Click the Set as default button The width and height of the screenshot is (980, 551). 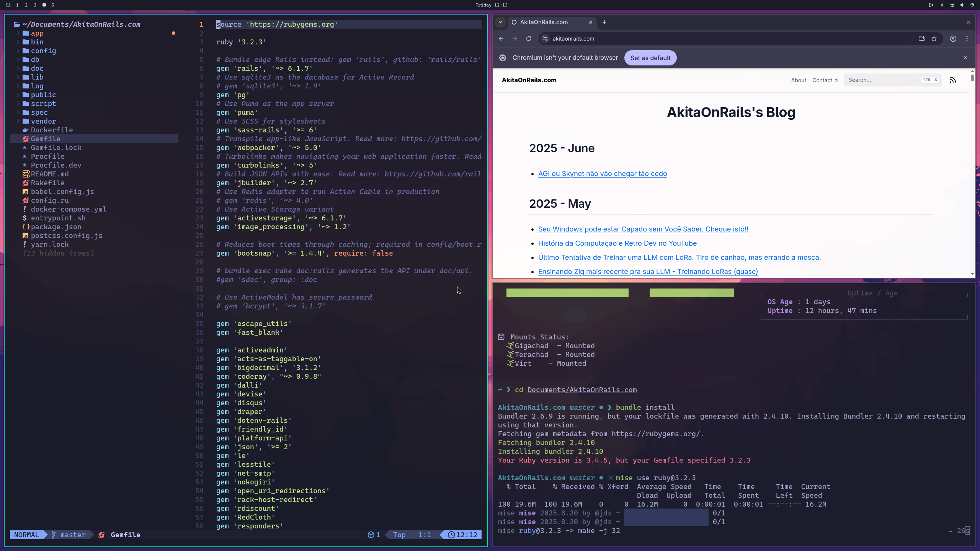pyautogui.click(x=650, y=58)
